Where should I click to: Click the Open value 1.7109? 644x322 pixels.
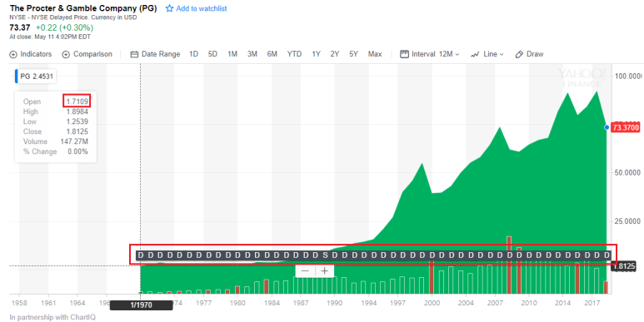click(x=77, y=102)
